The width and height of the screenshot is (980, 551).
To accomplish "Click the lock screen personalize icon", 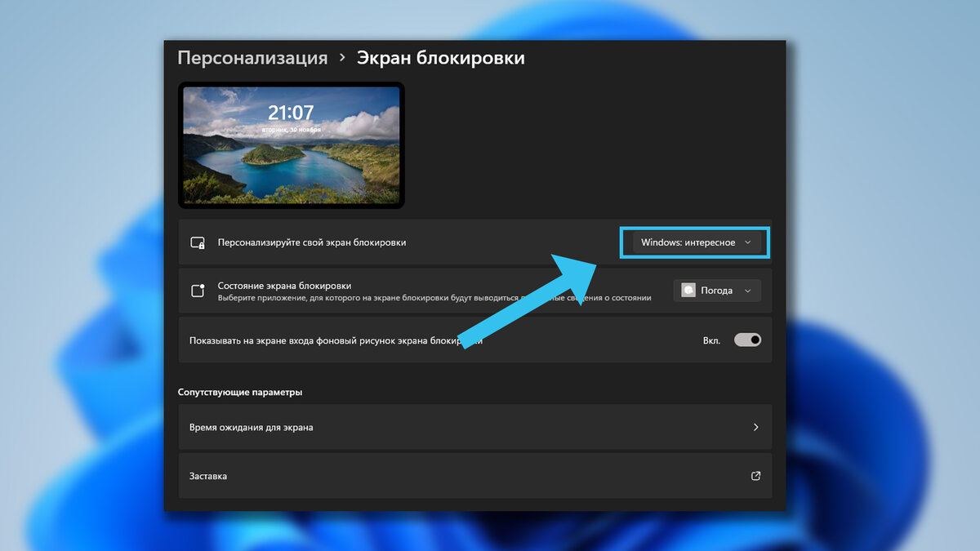I will (197, 242).
